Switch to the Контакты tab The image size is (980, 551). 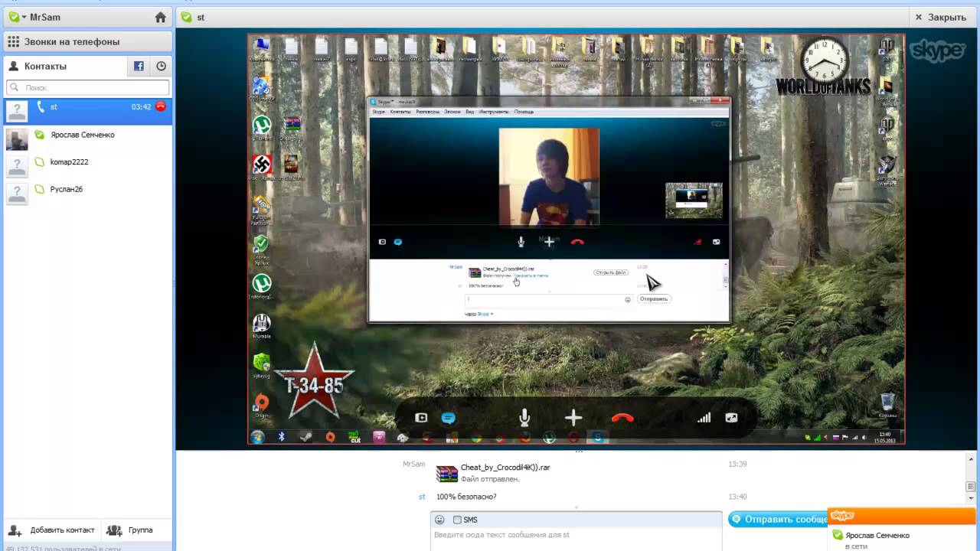click(64, 67)
